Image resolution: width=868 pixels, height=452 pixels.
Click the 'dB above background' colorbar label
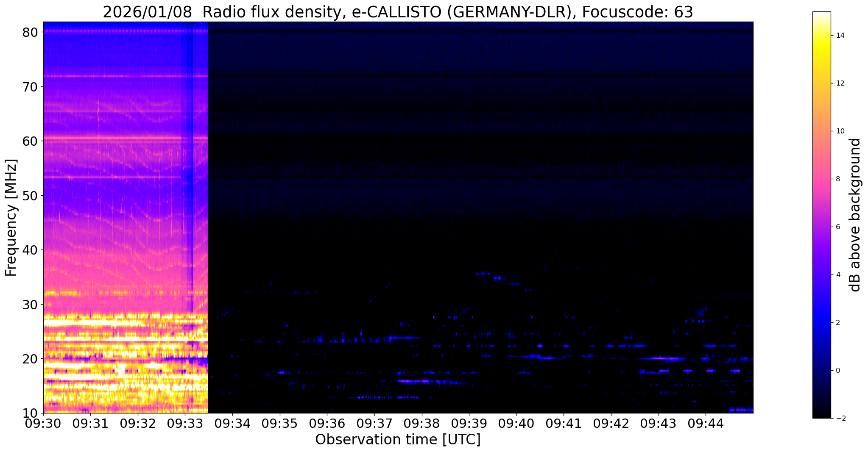tap(855, 215)
